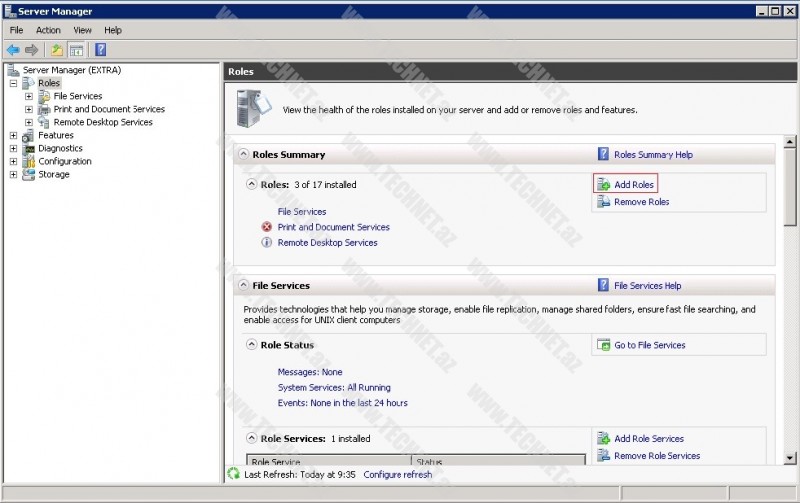Open Configure refresh link
The height and width of the screenshot is (503, 800).
pos(398,474)
